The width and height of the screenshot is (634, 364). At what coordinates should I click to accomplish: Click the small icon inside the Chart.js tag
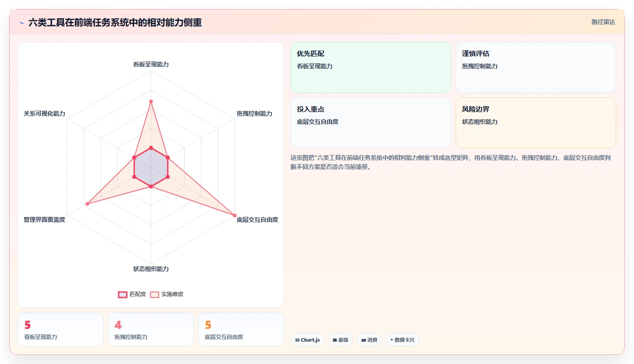297,340
